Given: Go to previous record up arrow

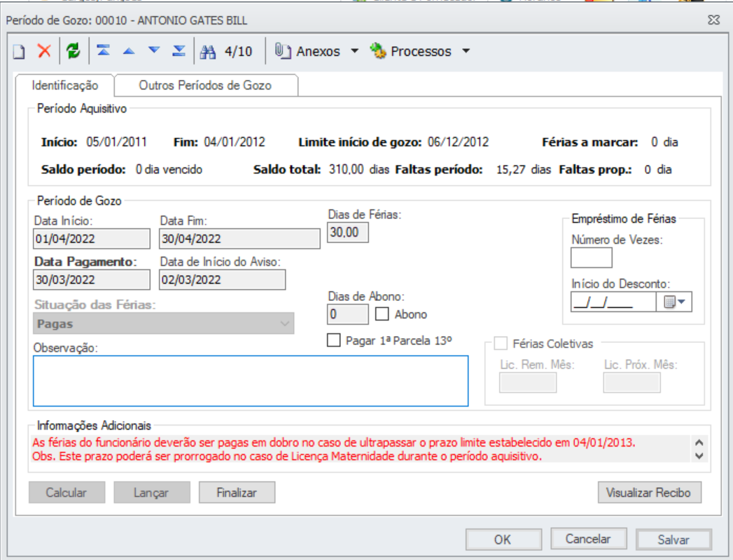Looking at the screenshot, I should click(x=129, y=51).
